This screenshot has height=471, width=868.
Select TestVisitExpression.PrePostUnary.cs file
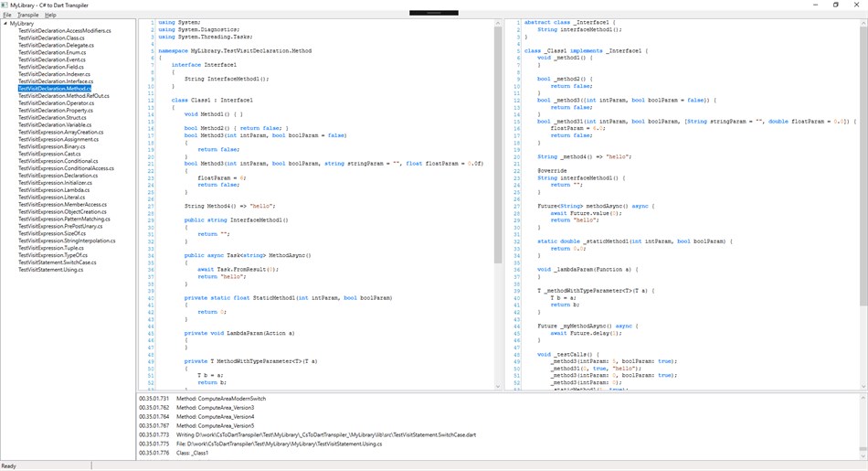[60, 226]
